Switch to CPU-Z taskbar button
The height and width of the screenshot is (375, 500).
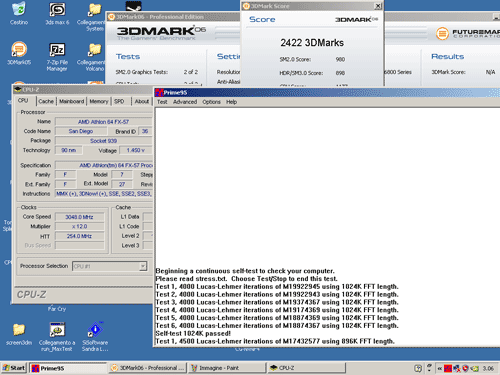click(x=306, y=368)
